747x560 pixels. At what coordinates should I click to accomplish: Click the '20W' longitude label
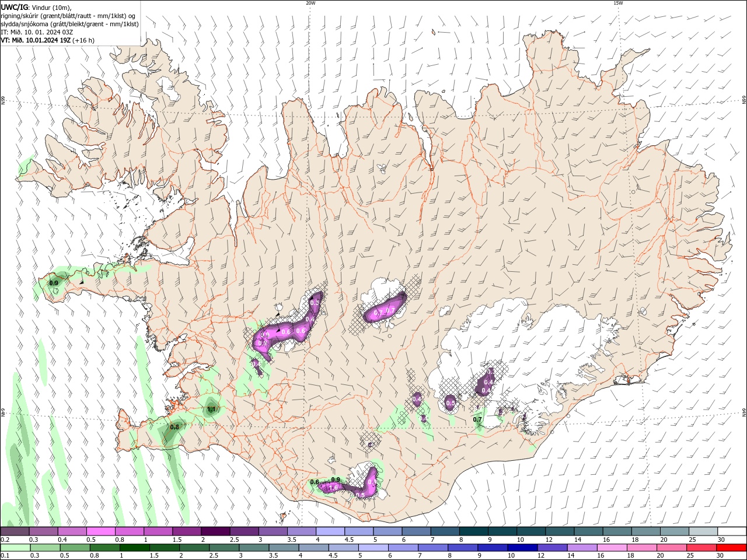310,3
